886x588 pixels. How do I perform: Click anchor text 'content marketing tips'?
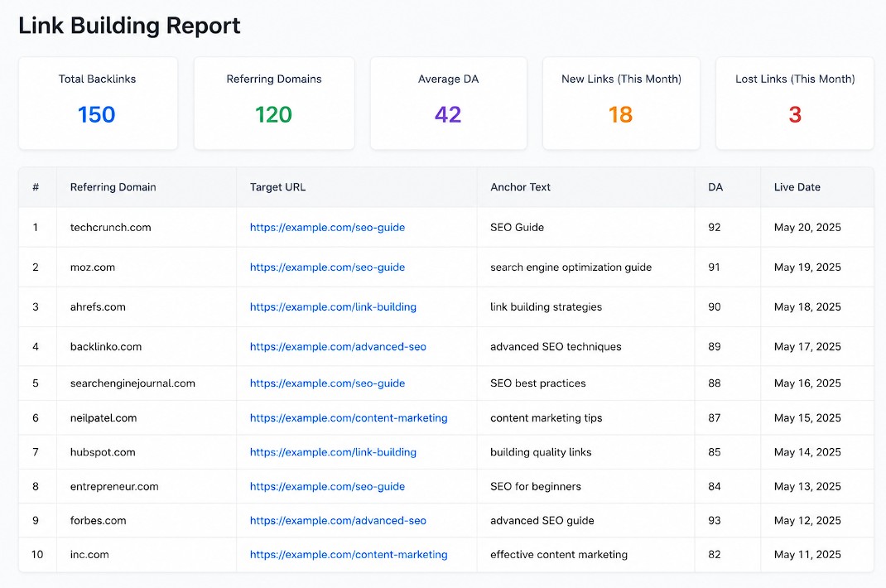pos(546,418)
